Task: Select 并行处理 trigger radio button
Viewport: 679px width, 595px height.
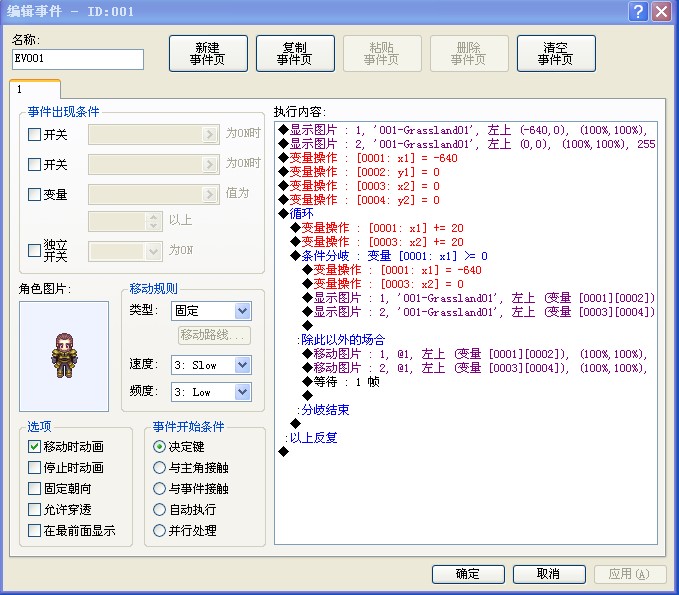Action: tap(159, 530)
